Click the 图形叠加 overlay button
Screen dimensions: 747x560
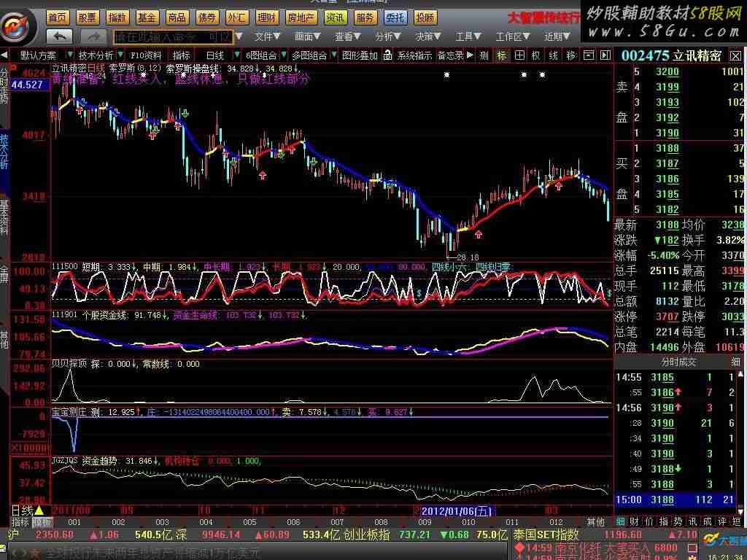[x=360, y=55]
